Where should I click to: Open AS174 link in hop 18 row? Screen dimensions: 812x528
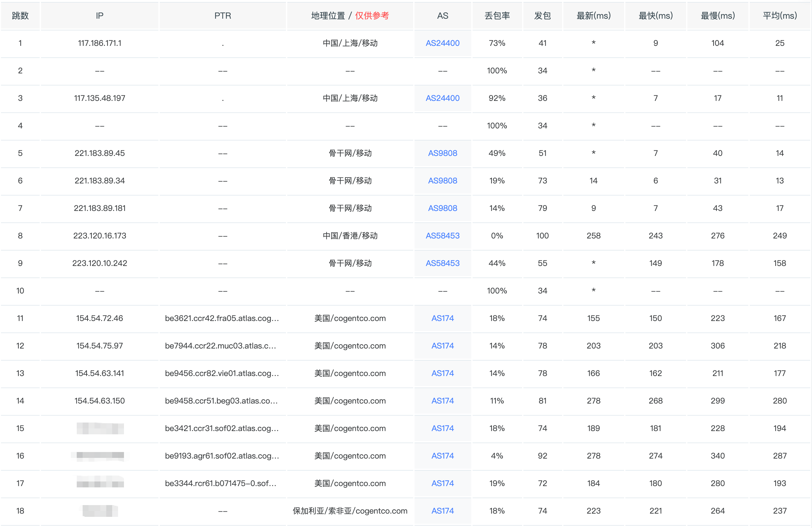point(442,511)
